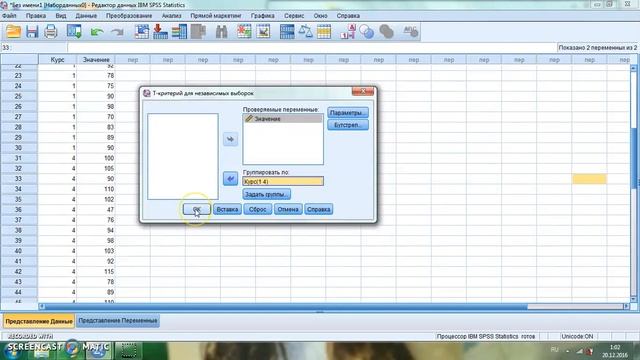Open the Графика menu
The image size is (640, 360).
click(262, 16)
